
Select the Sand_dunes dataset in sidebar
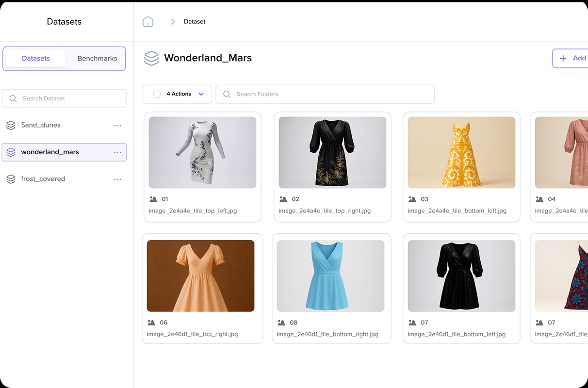(41, 125)
